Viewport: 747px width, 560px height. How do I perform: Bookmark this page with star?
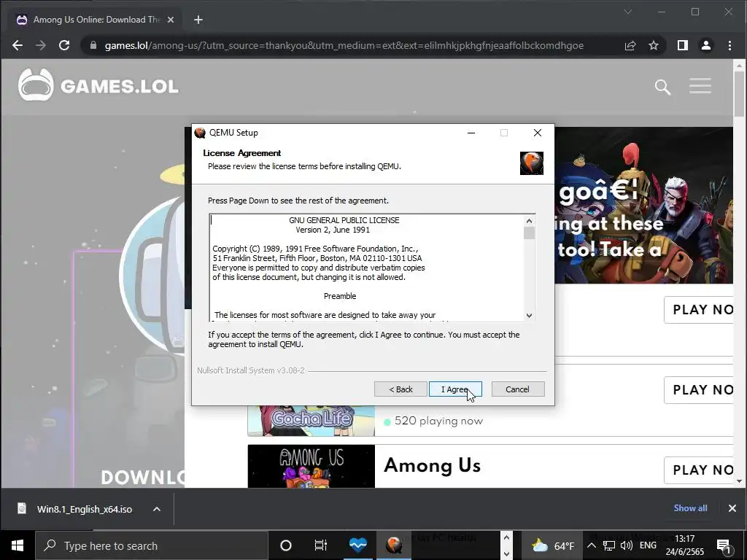pyautogui.click(x=654, y=45)
